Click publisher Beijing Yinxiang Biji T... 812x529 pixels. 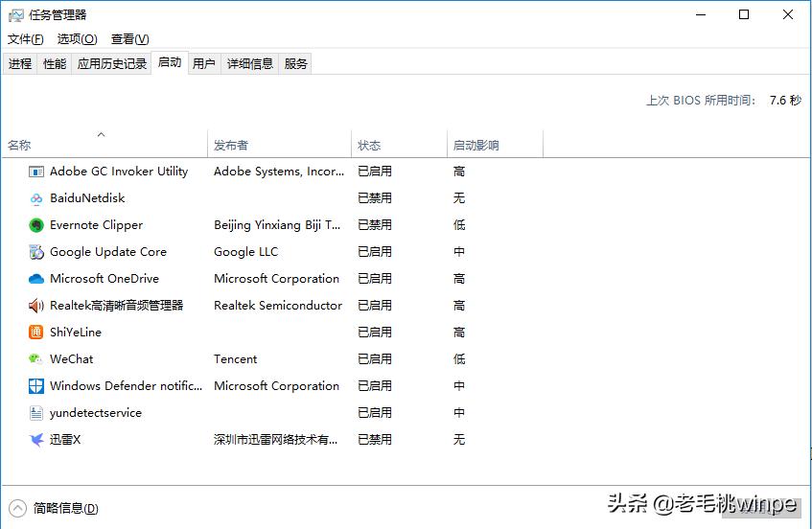277,225
